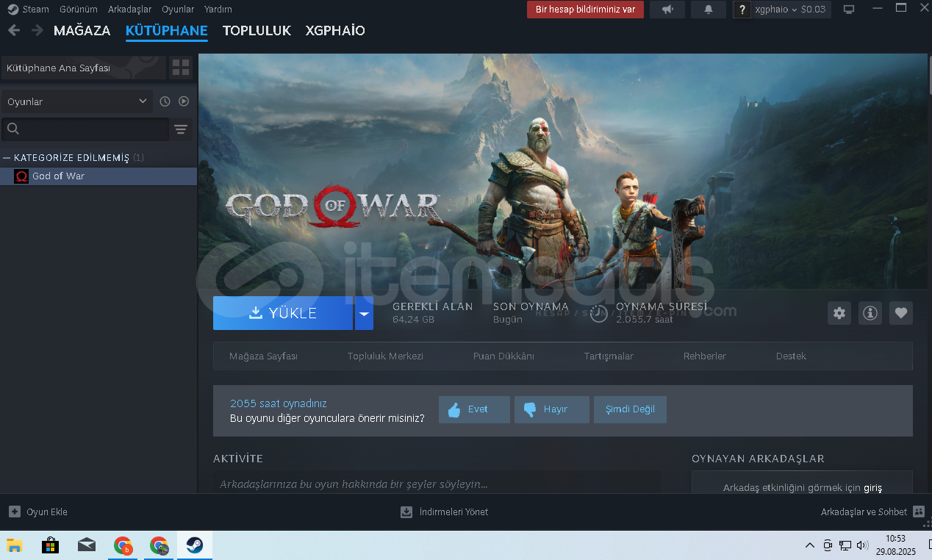Viewport: 932px width, 560px height.
Task: Go to Kütüphane Ana Sayfası
Action: pos(83,68)
